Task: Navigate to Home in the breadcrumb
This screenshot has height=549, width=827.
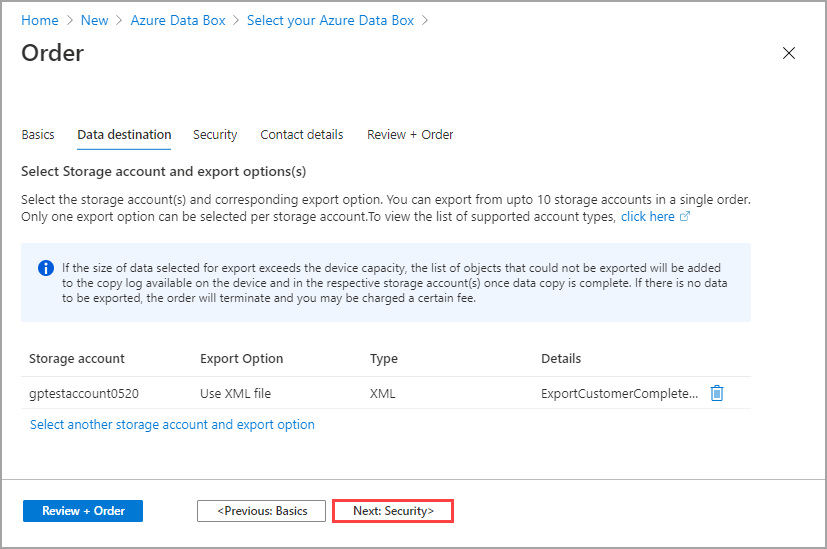Action: pyautogui.click(x=40, y=20)
